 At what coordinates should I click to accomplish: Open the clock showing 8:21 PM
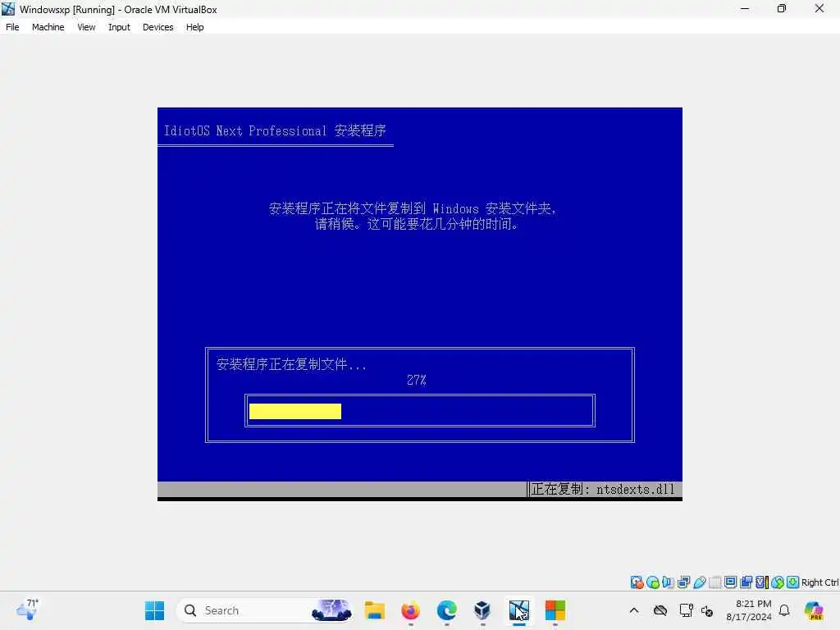pyautogui.click(x=749, y=610)
